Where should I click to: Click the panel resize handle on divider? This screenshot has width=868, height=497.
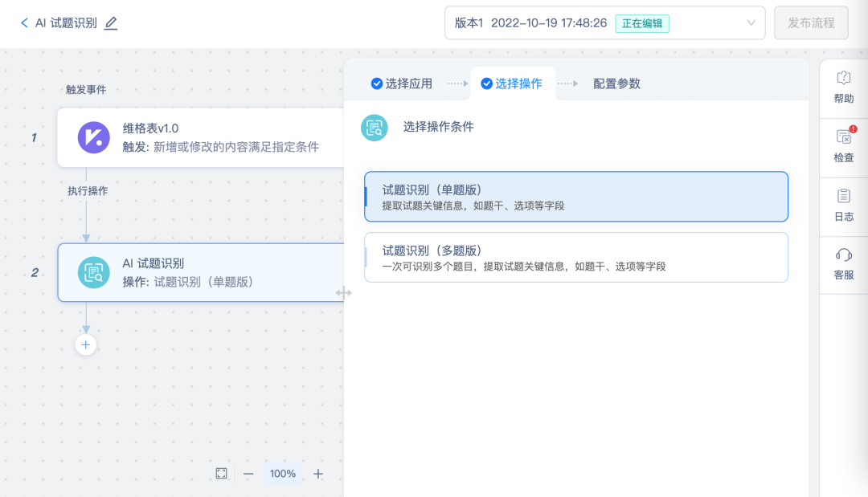pos(344,293)
